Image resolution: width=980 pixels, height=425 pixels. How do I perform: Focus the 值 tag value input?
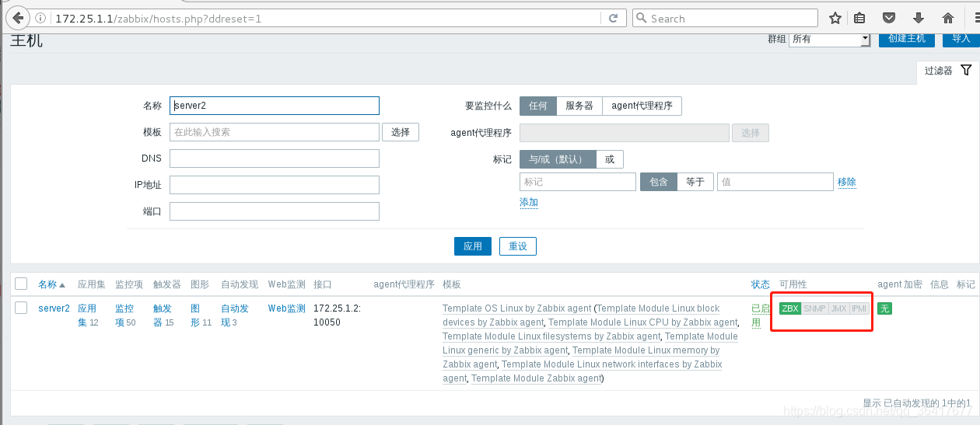click(x=775, y=182)
